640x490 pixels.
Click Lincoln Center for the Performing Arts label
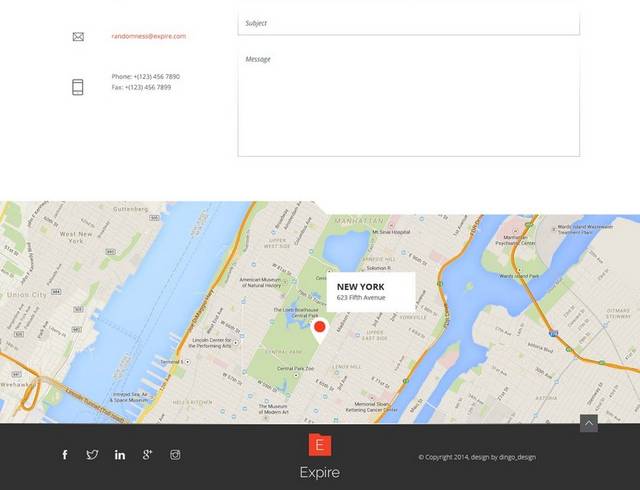coord(211,343)
